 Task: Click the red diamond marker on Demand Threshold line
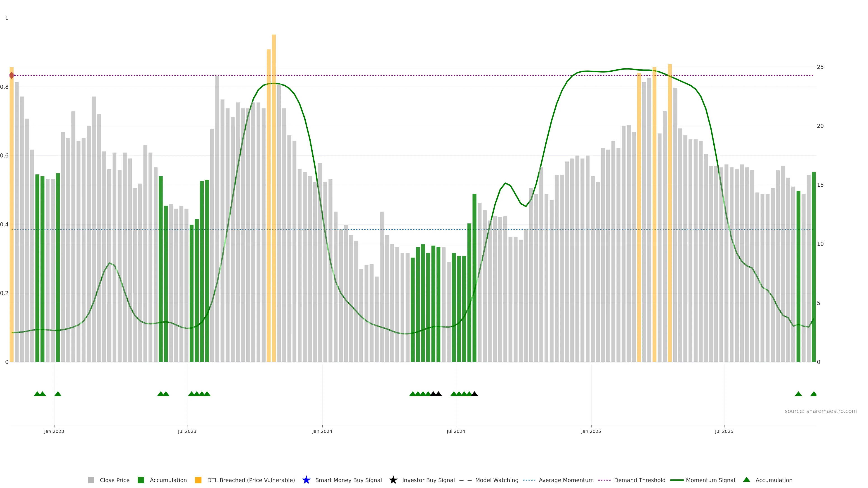pos(12,75)
